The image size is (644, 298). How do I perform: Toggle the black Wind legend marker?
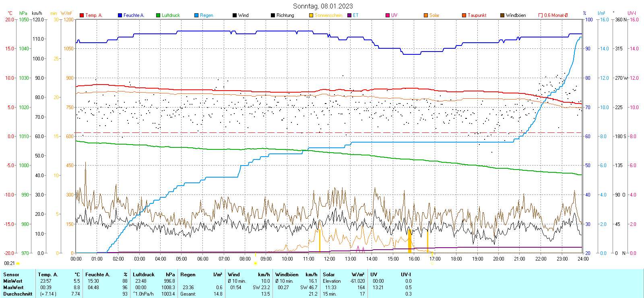coord(235,15)
